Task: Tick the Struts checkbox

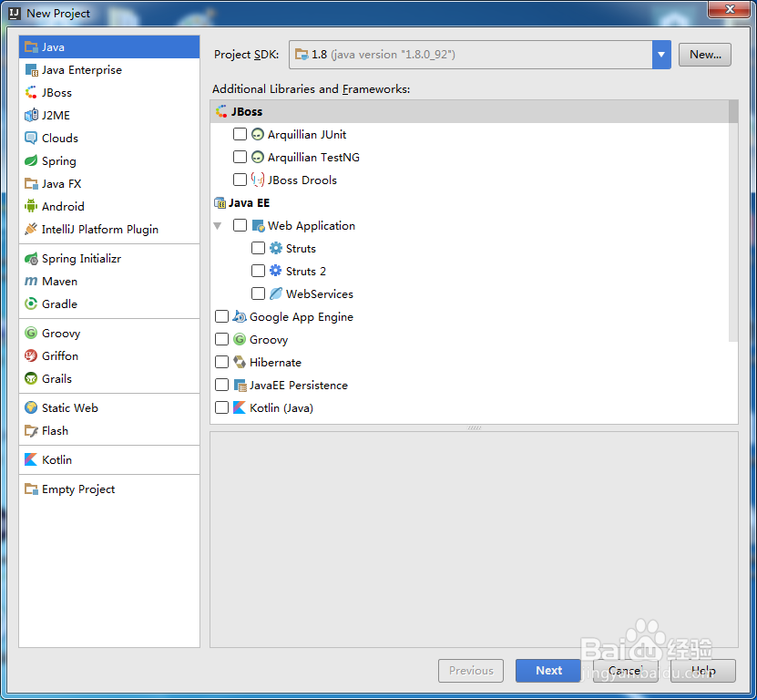Action: (259, 248)
